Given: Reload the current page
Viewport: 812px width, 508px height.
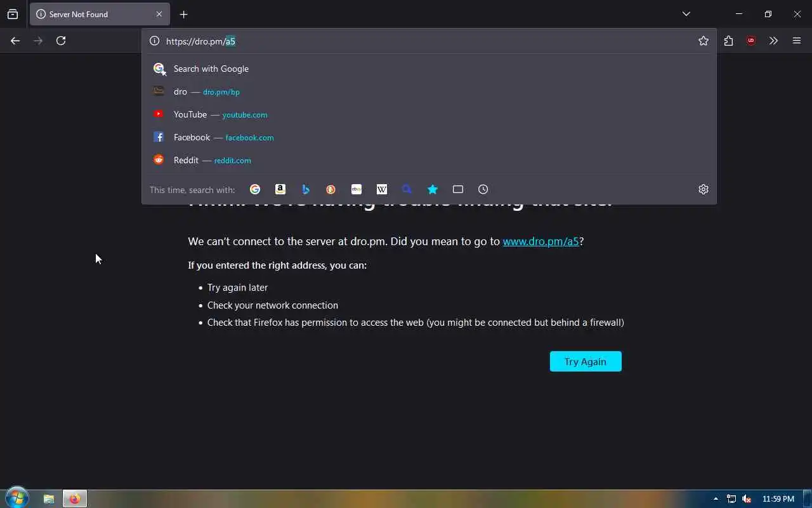Looking at the screenshot, I should pos(61,41).
